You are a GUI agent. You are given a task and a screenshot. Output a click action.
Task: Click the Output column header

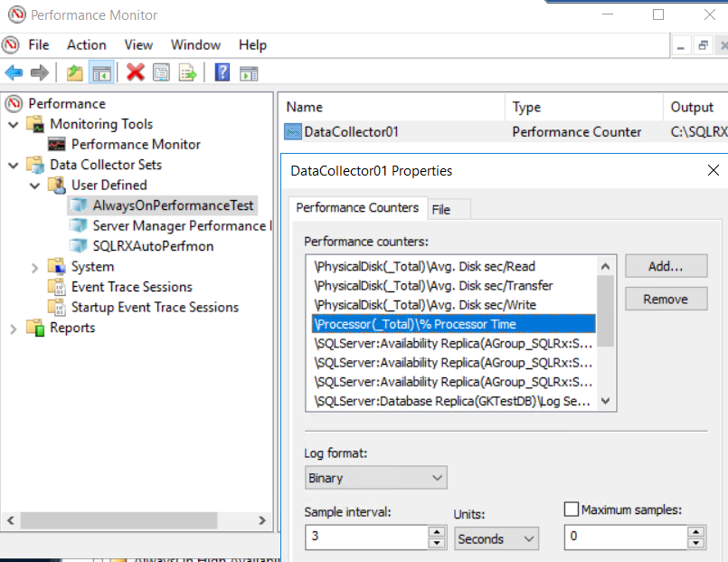(x=695, y=108)
